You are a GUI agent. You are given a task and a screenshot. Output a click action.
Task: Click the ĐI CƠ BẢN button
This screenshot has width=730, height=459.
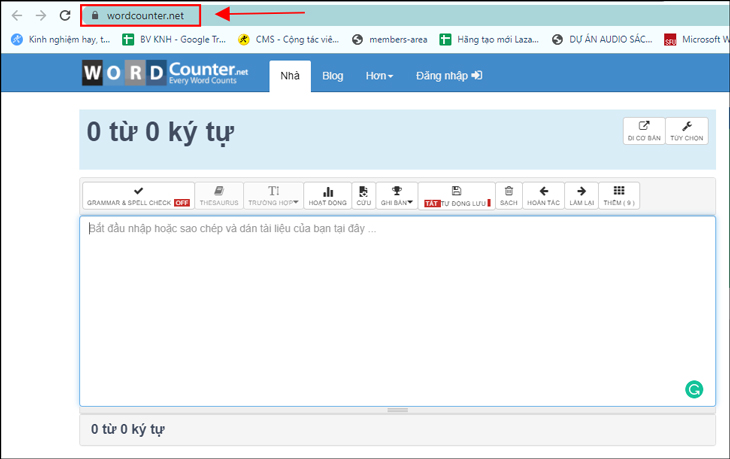pyautogui.click(x=644, y=131)
